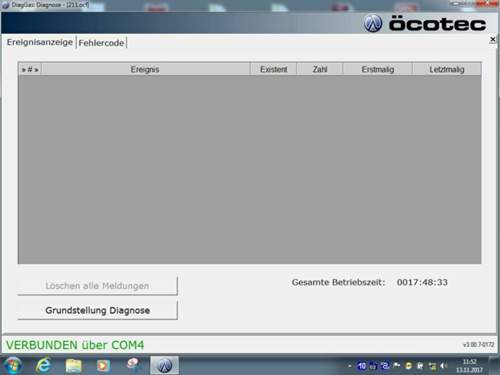Select the öcotec DiagGas taskbar button
This screenshot has height=375, width=500.
164,365
